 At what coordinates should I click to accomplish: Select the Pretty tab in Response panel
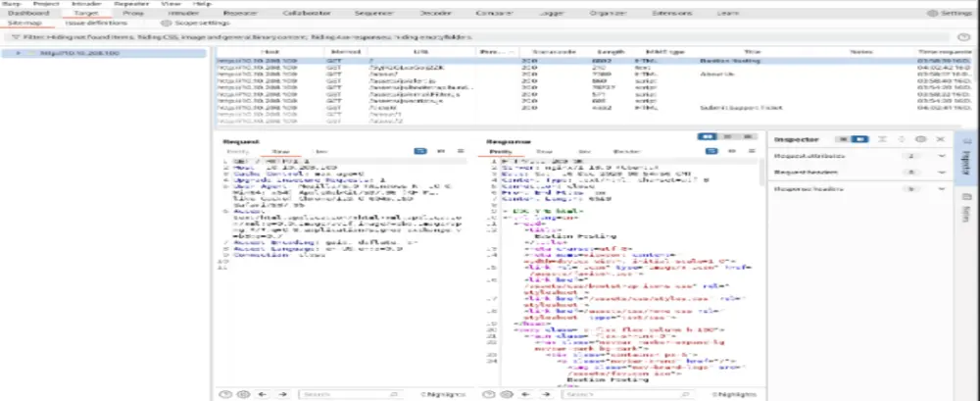click(x=500, y=151)
